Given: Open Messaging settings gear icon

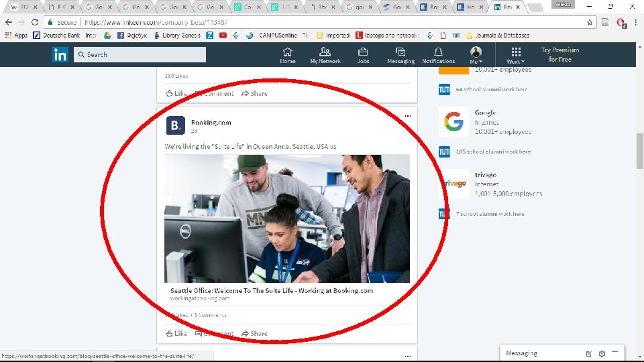Looking at the screenshot, I should tap(602, 353).
